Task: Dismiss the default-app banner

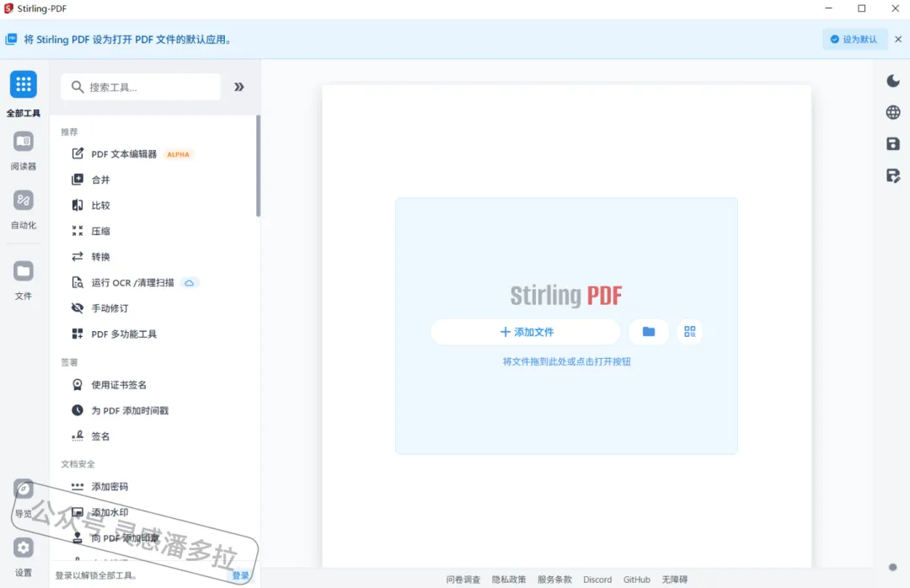Action: pyautogui.click(x=898, y=40)
